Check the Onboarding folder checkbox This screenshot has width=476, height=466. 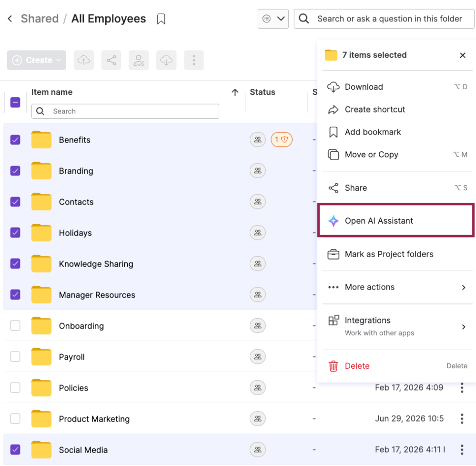15,326
